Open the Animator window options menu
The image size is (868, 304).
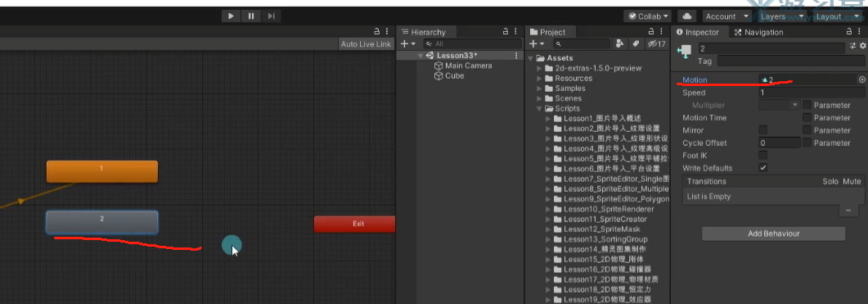[x=387, y=32]
